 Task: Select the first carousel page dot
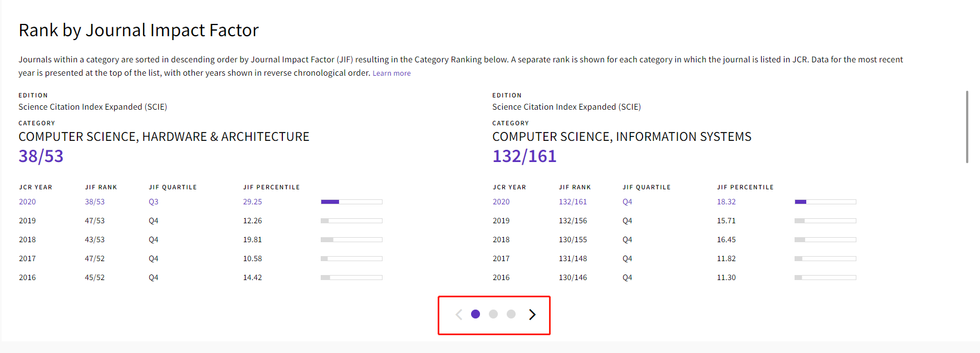476,314
